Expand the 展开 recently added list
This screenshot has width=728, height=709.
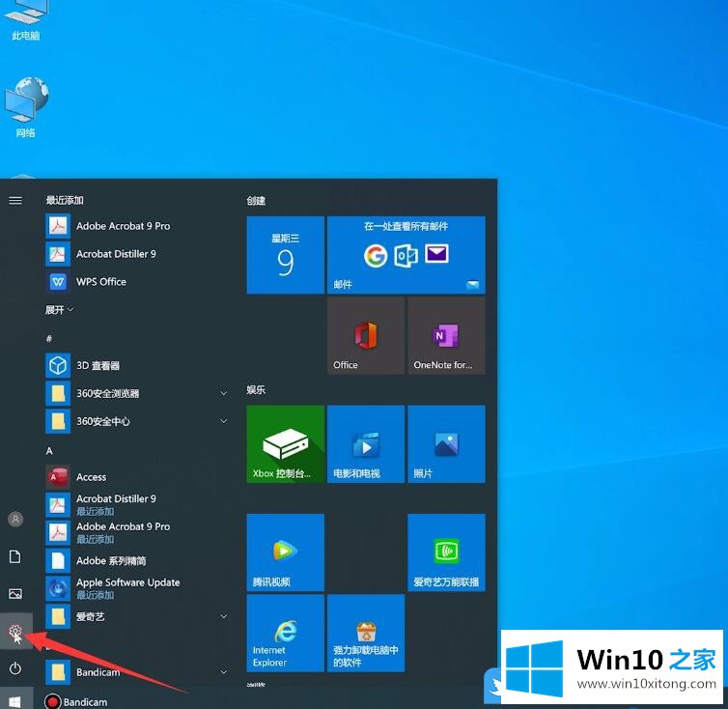pyautogui.click(x=59, y=309)
